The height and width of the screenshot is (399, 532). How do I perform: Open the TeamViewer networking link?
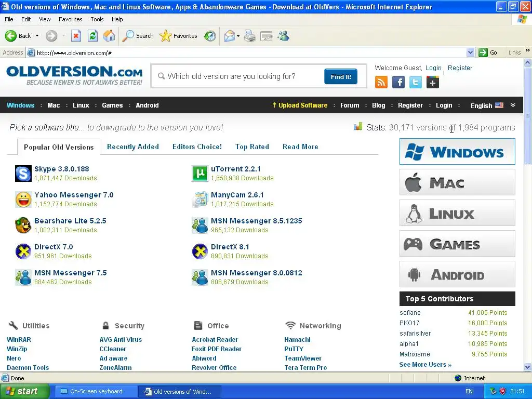coord(303,358)
